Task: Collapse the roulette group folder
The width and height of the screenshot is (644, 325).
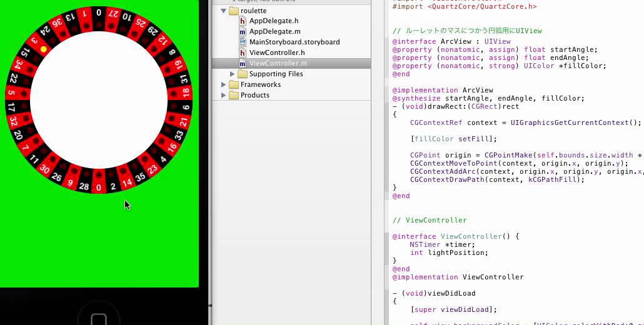Action: (x=223, y=11)
